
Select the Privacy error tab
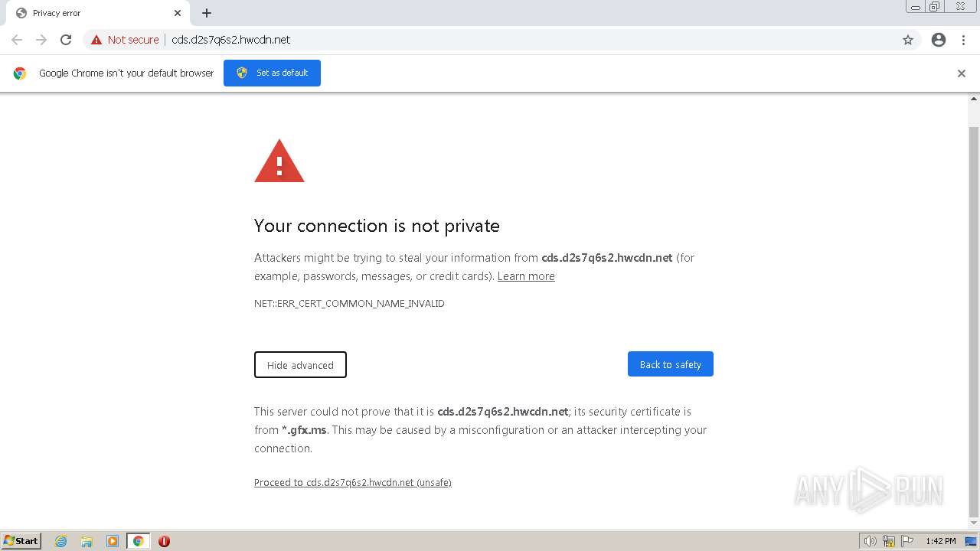(92, 13)
